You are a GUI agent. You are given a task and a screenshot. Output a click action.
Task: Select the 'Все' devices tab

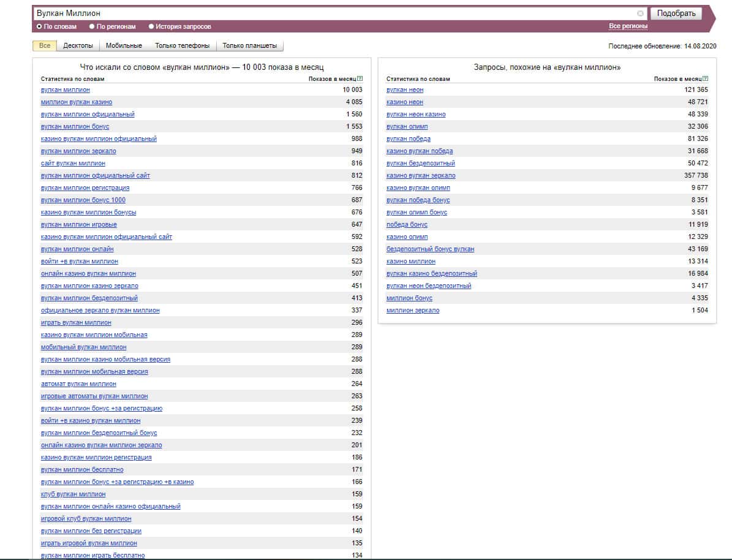tap(45, 46)
